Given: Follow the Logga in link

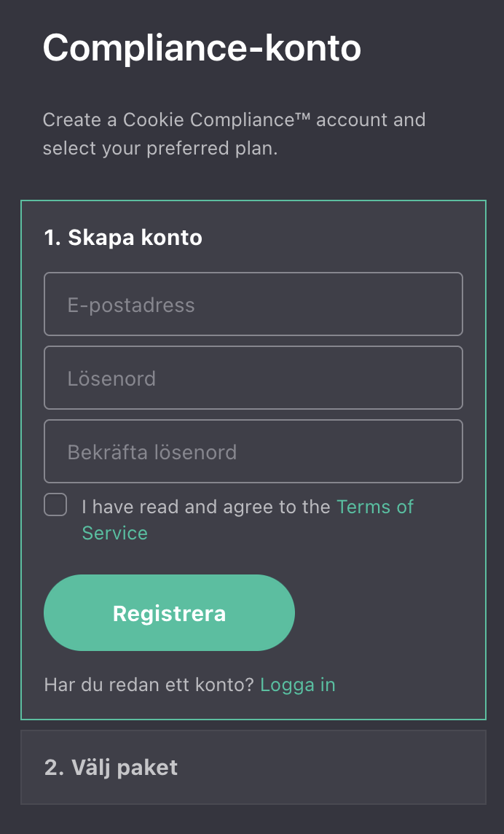Looking at the screenshot, I should [297, 685].
